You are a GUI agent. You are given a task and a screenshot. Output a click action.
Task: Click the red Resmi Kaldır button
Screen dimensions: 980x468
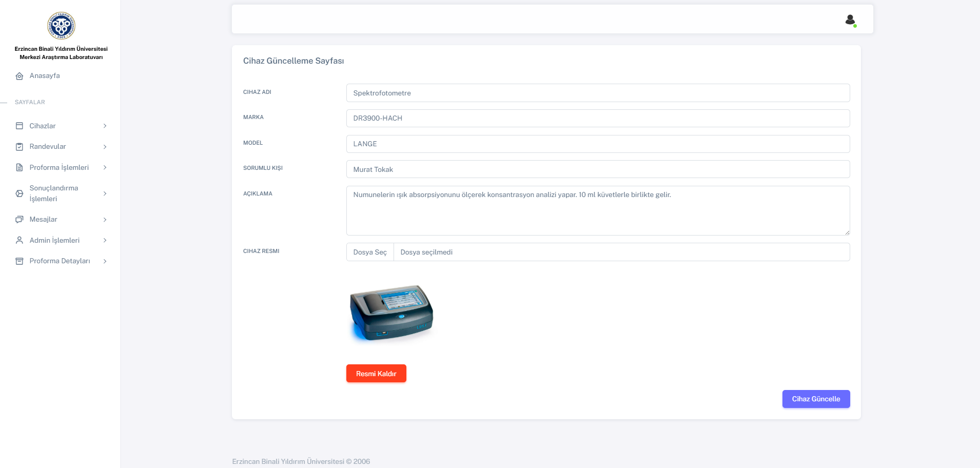click(376, 374)
